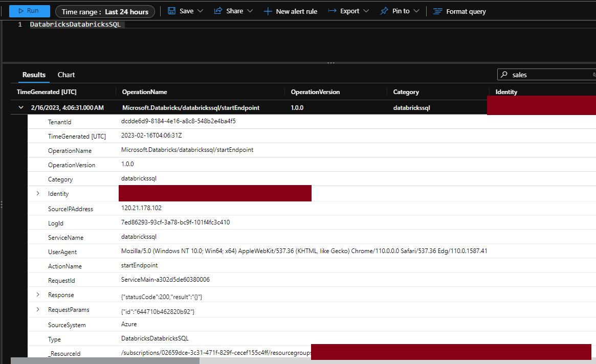Click the ServiceName field label

(66, 238)
